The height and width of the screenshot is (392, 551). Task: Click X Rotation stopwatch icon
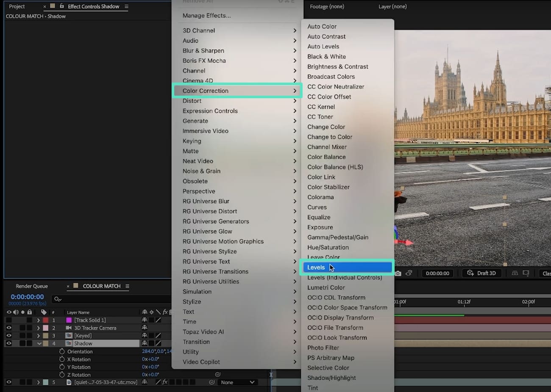[62, 359]
